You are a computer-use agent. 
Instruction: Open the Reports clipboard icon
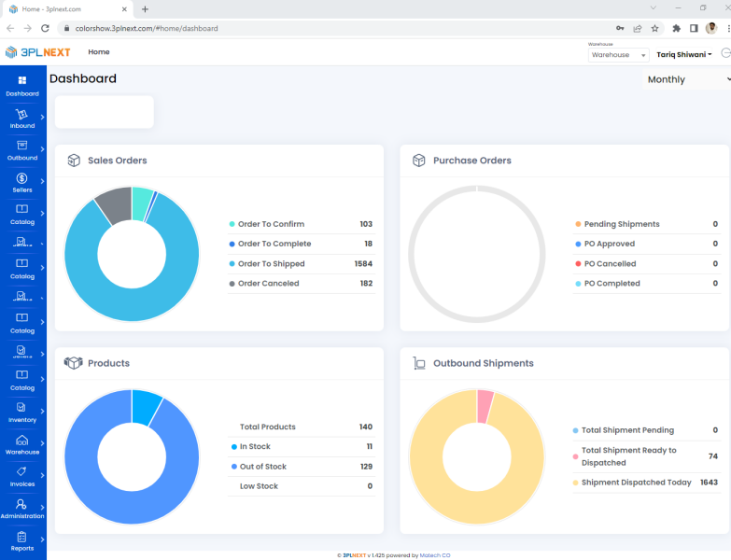pyautogui.click(x=21, y=537)
